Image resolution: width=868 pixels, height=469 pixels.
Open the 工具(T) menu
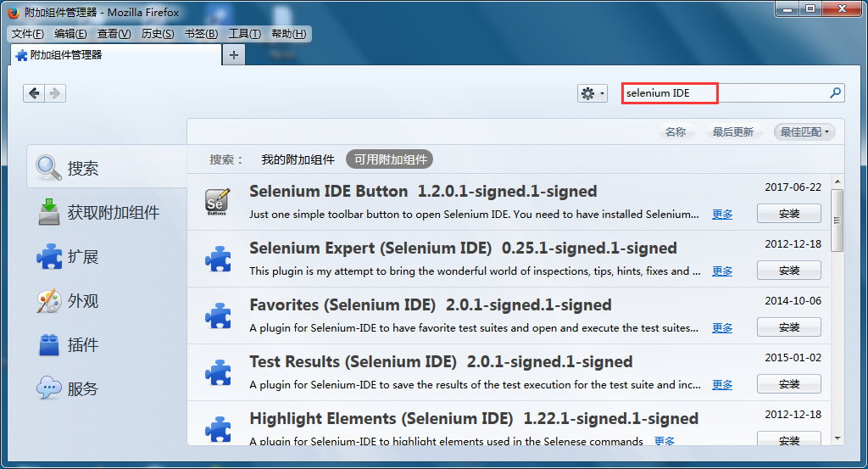(245, 34)
